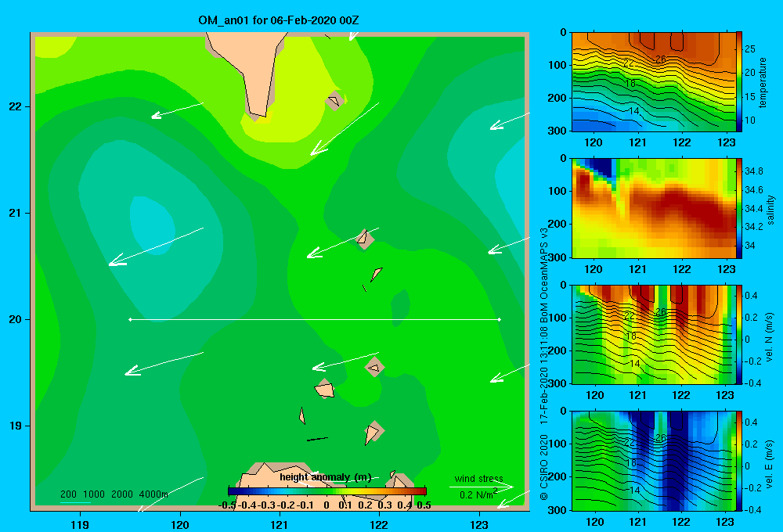Click "34.8" on the salinity scale

tap(753, 171)
